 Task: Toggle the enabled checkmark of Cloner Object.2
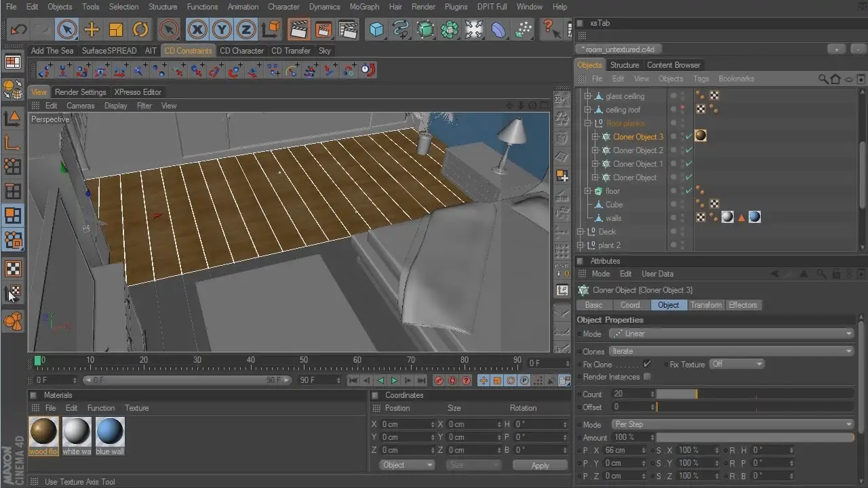pyautogui.click(x=689, y=150)
